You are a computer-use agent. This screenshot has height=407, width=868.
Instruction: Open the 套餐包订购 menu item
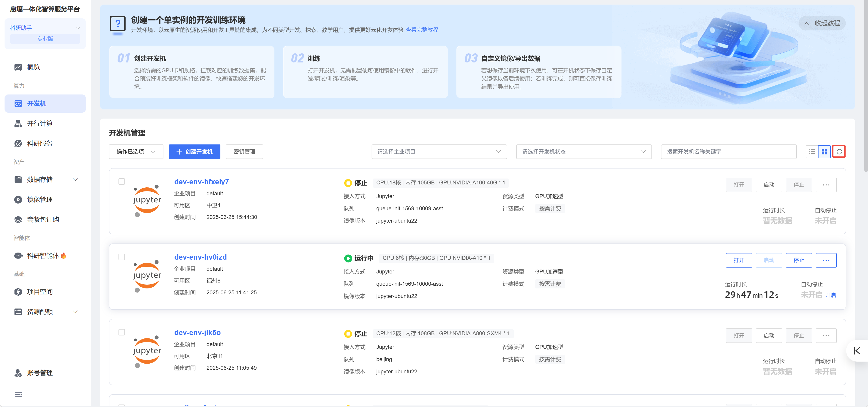pos(45,220)
